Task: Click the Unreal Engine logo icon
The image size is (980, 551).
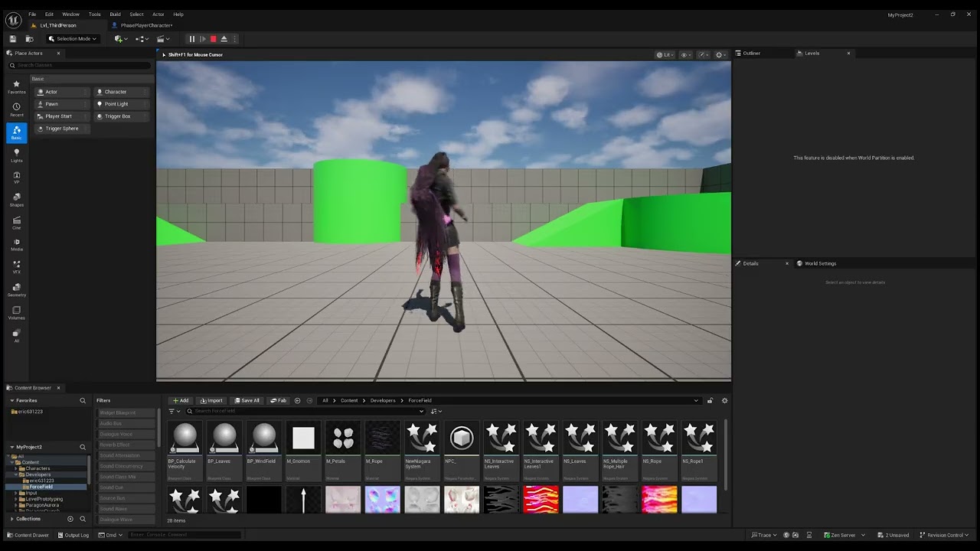Action: pos(13,20)
